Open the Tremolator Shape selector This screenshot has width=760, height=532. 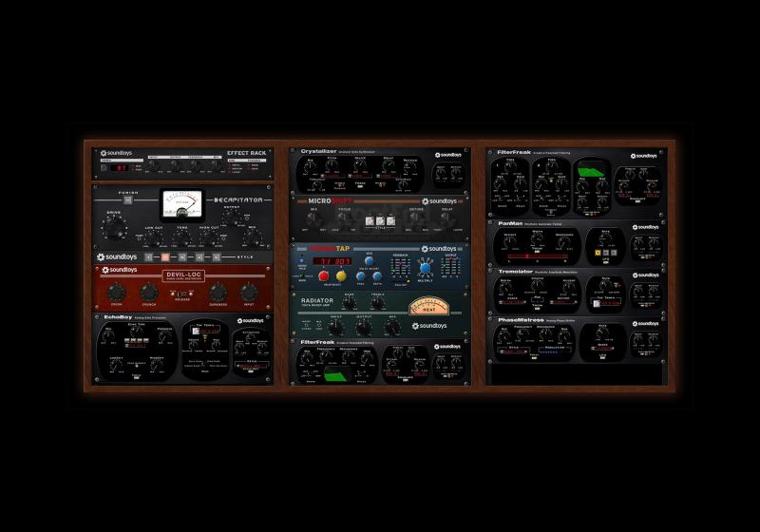tap(512, 302)
